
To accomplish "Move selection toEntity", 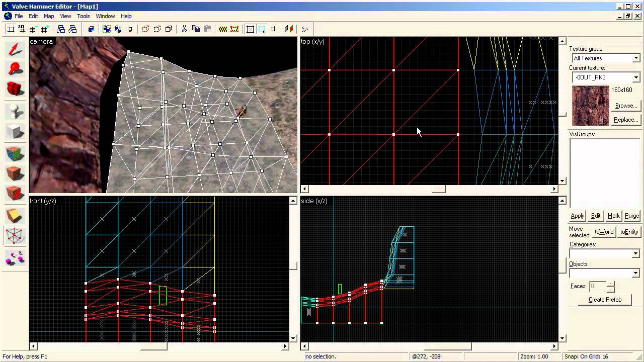I will pos(629,232).
